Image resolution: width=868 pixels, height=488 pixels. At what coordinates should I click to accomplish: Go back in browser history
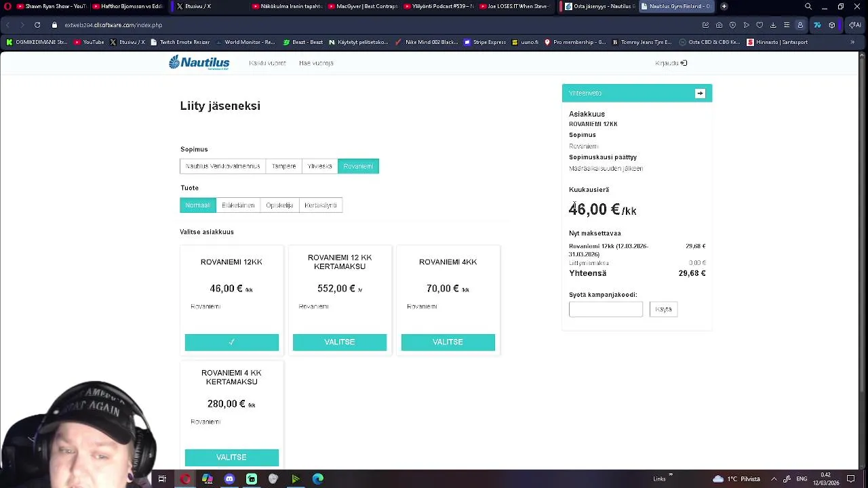click(8, 25)
